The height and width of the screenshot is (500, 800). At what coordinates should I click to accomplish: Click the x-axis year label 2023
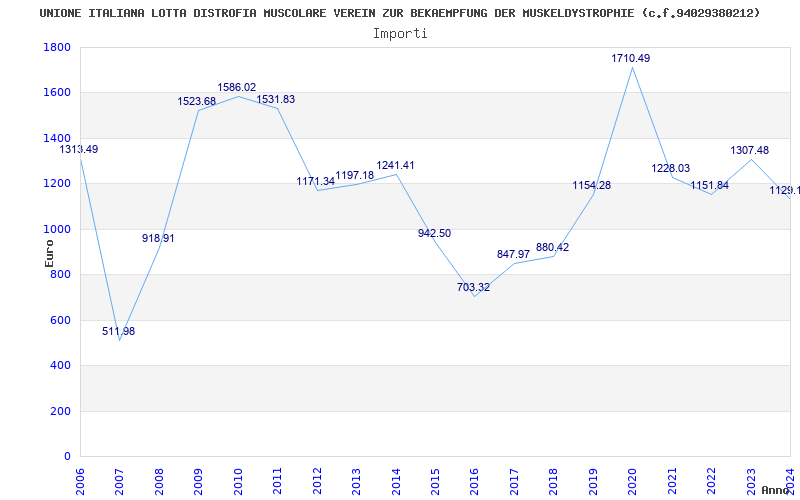(751, 481)
